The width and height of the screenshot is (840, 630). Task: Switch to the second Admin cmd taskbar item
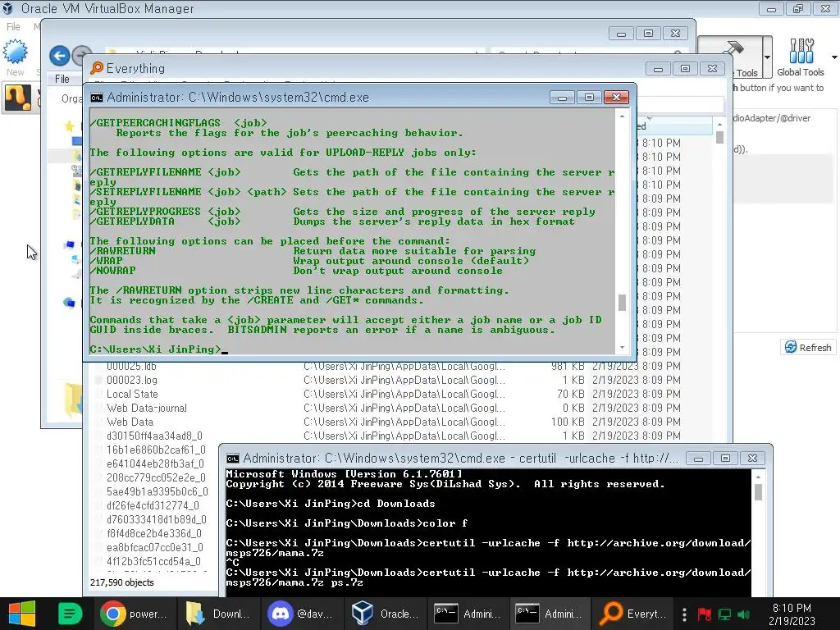click(x=549, y=614)
